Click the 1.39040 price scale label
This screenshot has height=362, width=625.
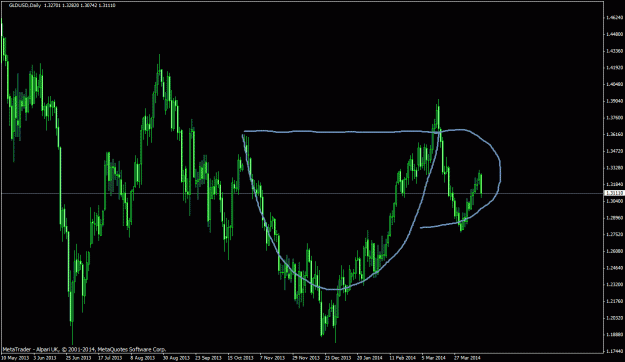pyautogui.click(x=614, y=101)
